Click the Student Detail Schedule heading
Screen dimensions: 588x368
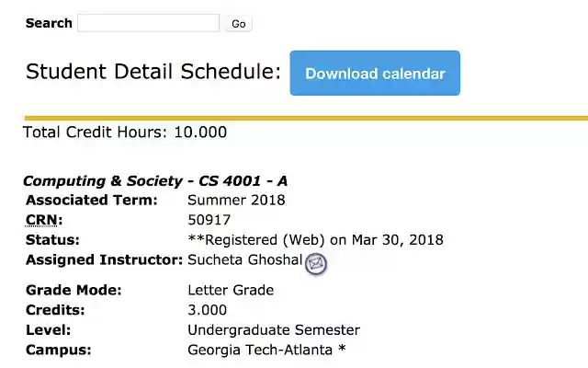pyautogui.click(x=153, y=72)
